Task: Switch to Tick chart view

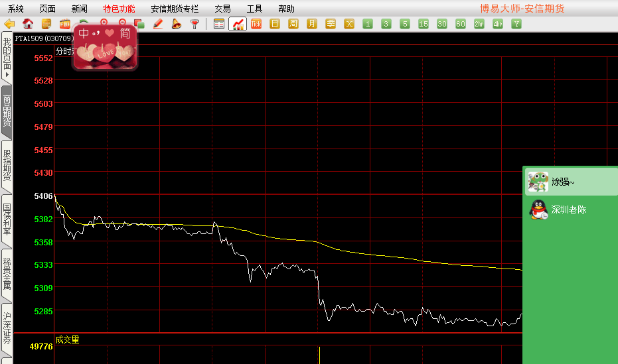Action: click(x=256, y=24)
